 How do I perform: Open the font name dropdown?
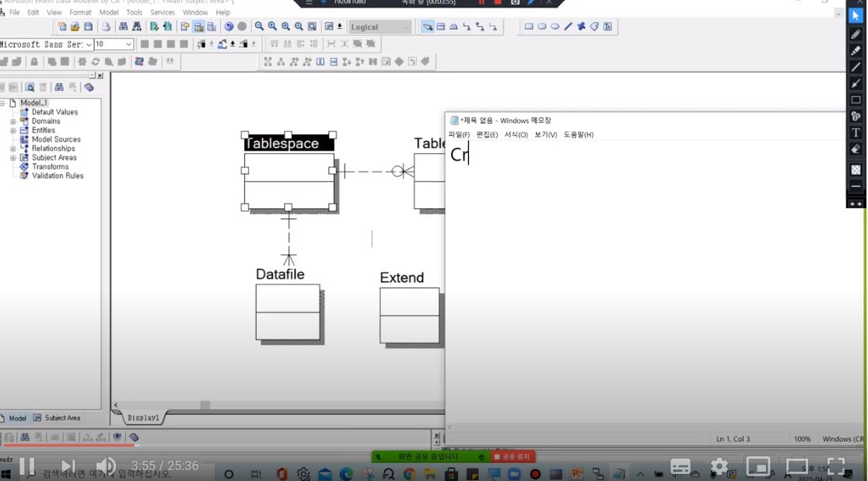coord(89,44)
